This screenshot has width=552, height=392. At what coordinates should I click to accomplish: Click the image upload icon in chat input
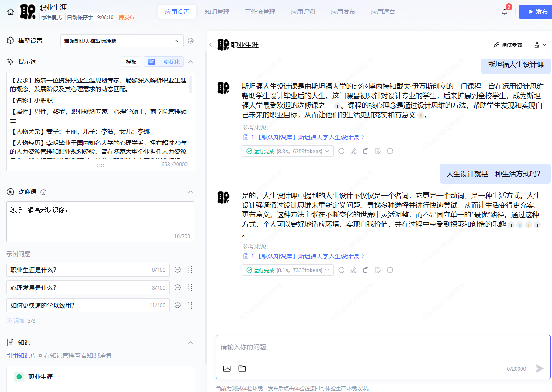pyautogui.click(x=227, y=369)
